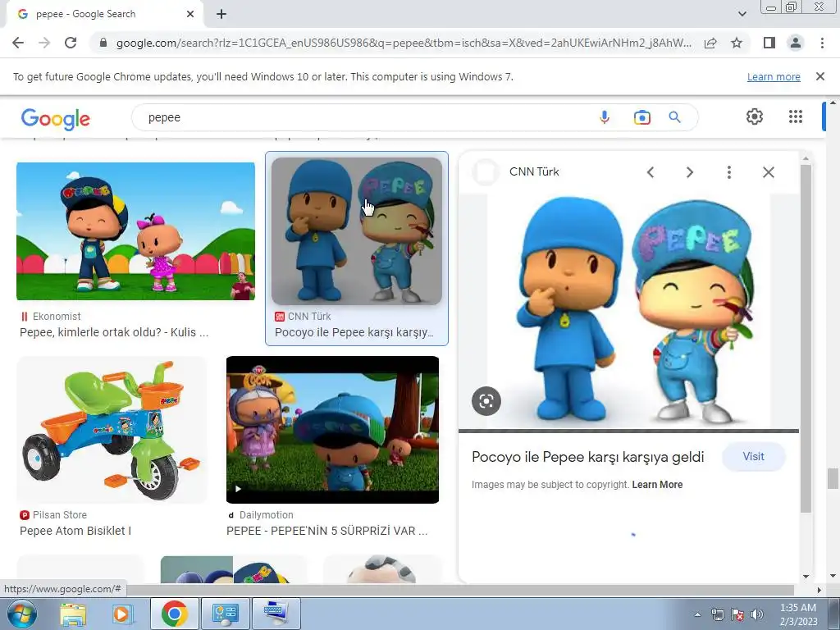Click the main page vertical scrollbar thumb
Screen dimensions: 840x630
pyautogui.click(x=833, y=478)
